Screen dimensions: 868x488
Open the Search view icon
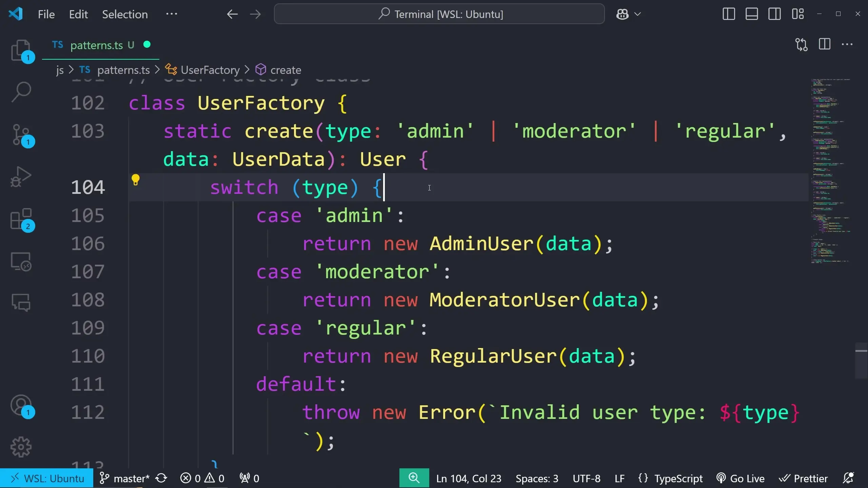click(21, 92)
